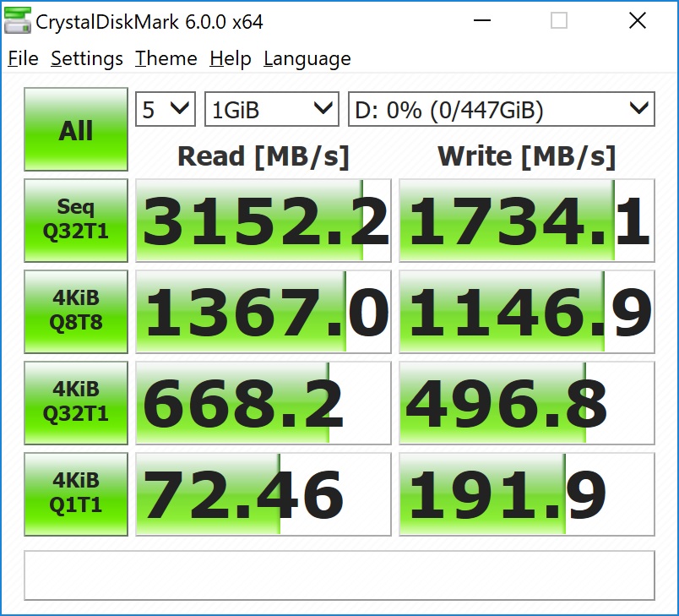Close the CrystalDiskMark window
Screen dimensions: 679x616
click(638, 20)
